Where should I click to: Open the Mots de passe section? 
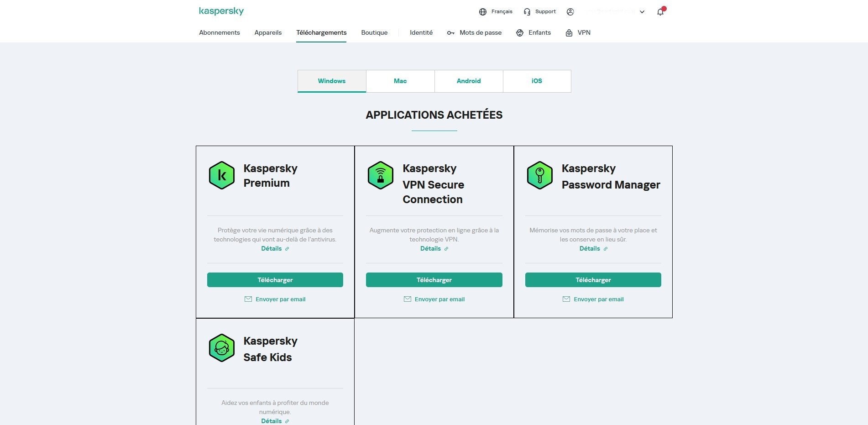pyautogui.click(x=481, y=32)
